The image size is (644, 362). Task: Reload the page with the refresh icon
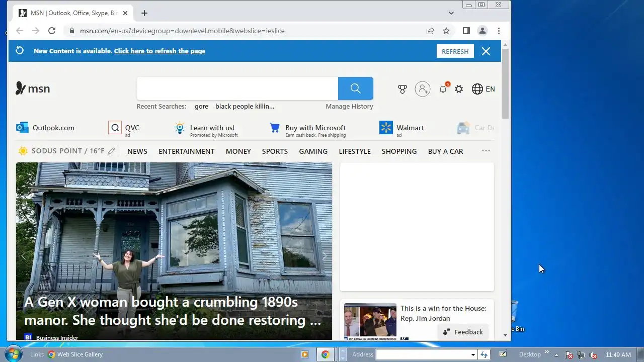pyautogui.click(x=52, y=31)
